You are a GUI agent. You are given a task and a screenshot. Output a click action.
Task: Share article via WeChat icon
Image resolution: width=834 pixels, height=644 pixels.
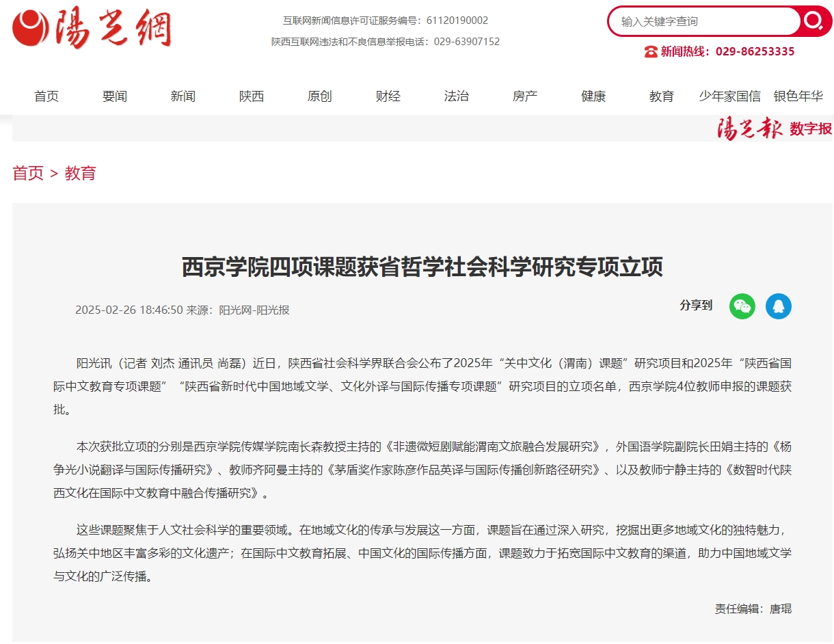pyautogui.click(x=742, y=306)
